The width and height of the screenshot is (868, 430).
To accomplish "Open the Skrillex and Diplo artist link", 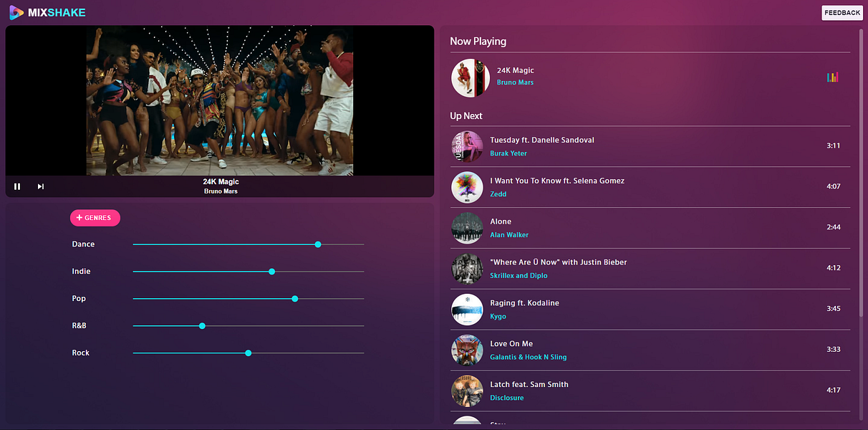I will (x=519, y=276).
